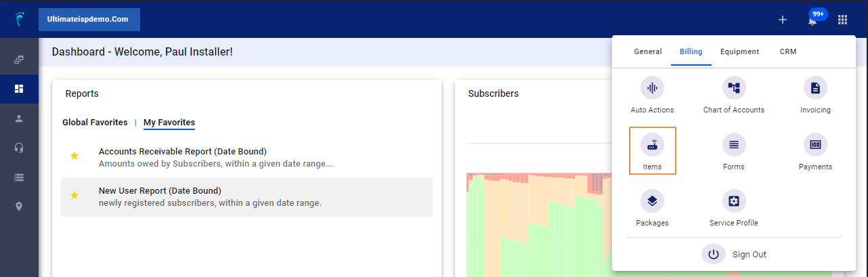Open the Auto Actions icon
Image resolution: width=868 pixels, height=277 pixels.
tap(653, 88)
